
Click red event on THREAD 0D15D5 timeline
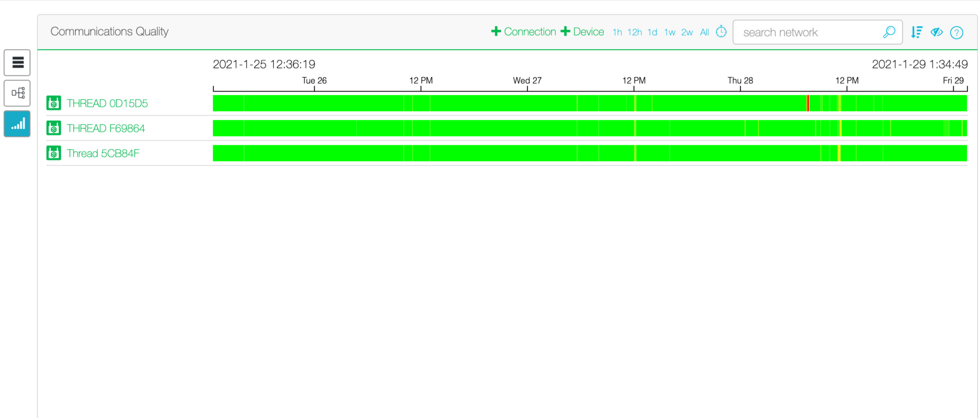tap(808, 103)
